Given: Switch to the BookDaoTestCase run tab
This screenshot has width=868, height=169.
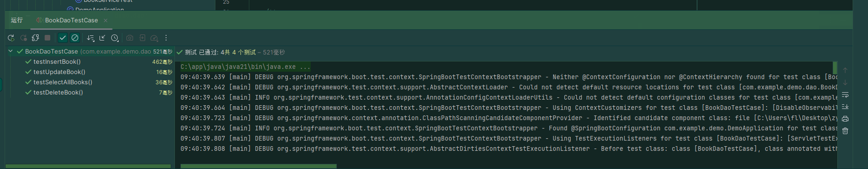Looking at the screenshot, I should pyautogui.click(x=71, y=20).
